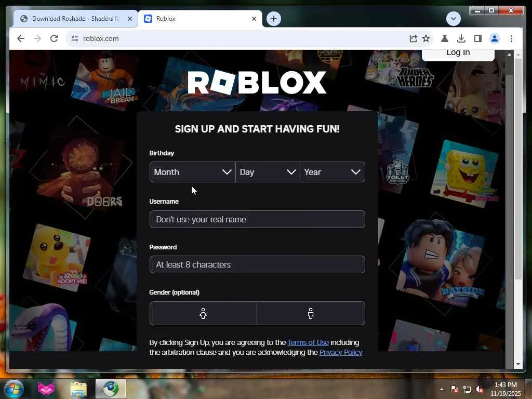Image resolution: width=532 pixels, height=399 pixels.
Task: Click the browser forward arrow
Action: (37, 38)
